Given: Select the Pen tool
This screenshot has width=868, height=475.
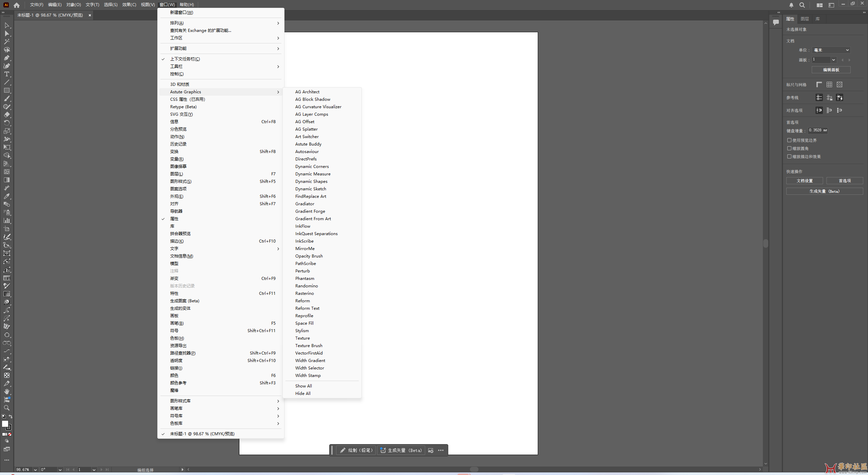Looking at the screenshot, I should [x=7, y=58].
